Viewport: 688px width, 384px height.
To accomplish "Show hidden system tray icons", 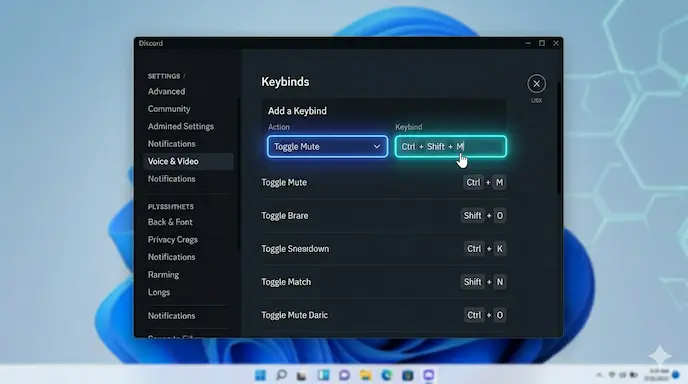I will [x=599, y=375].
